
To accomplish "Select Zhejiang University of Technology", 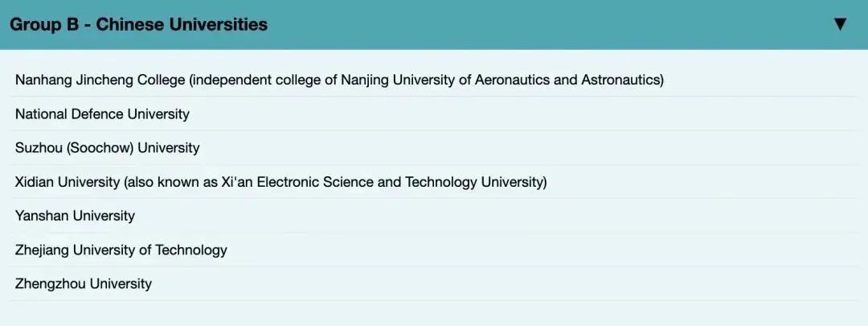I will (x=121, y=250).
